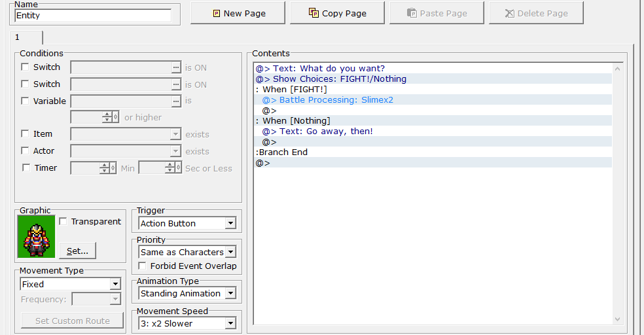Open the first Switch selector ellipsis button
644x335 pixels.
click(x=175, y=67)
